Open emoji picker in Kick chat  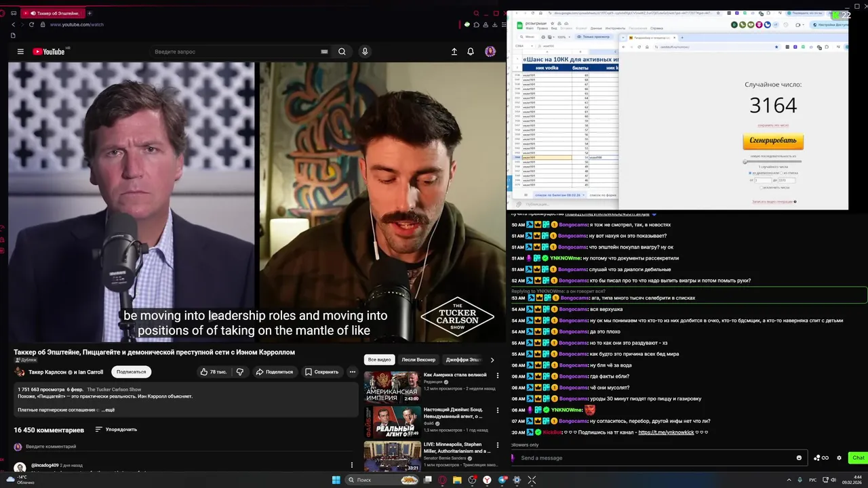[799, 457]
